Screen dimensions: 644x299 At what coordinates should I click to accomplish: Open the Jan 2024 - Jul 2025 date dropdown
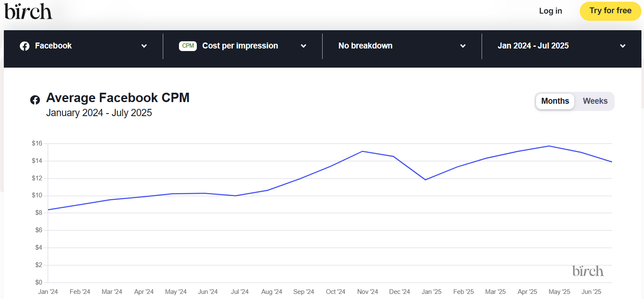point(562,46)
